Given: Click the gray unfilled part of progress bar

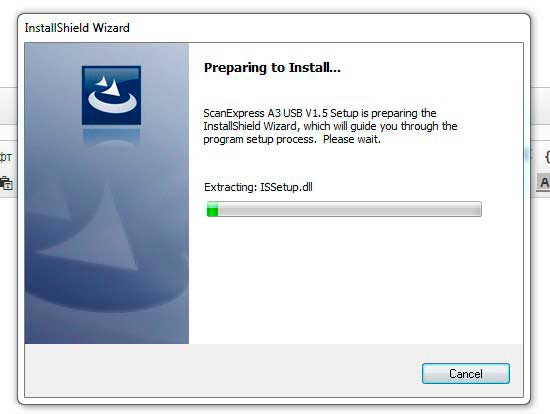Looking at the screenshot, I should coord(349,209).
